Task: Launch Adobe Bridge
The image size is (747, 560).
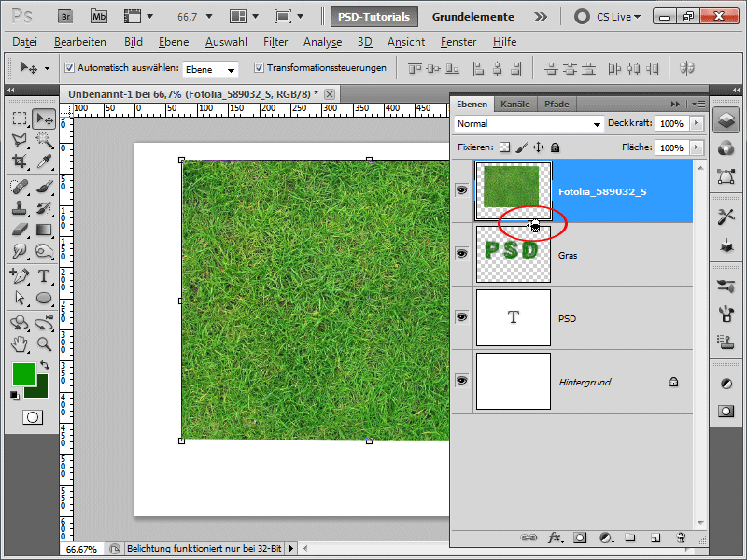Action: click(65, 17)
